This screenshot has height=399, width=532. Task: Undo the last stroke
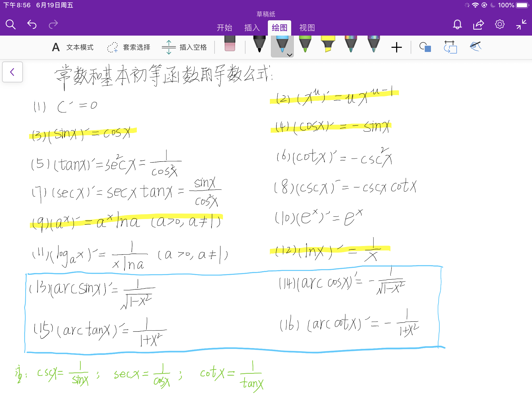point(32,24)
